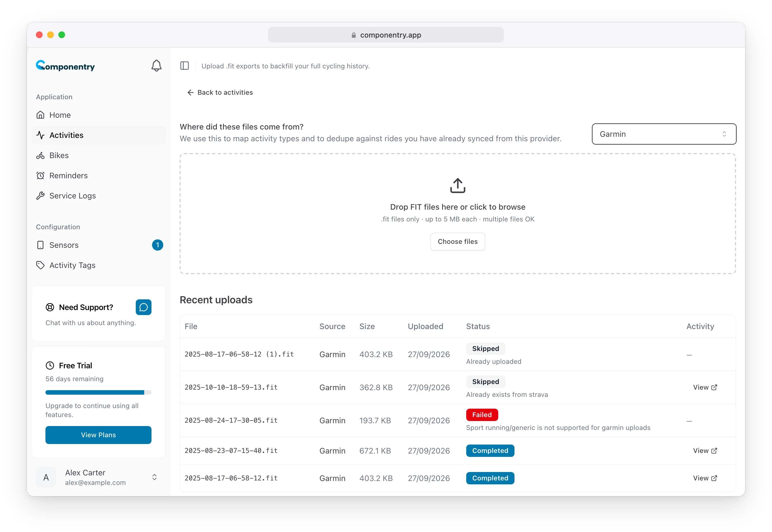
Task: Click the 193.7 KB size cell
Action: tap(375, 420)
